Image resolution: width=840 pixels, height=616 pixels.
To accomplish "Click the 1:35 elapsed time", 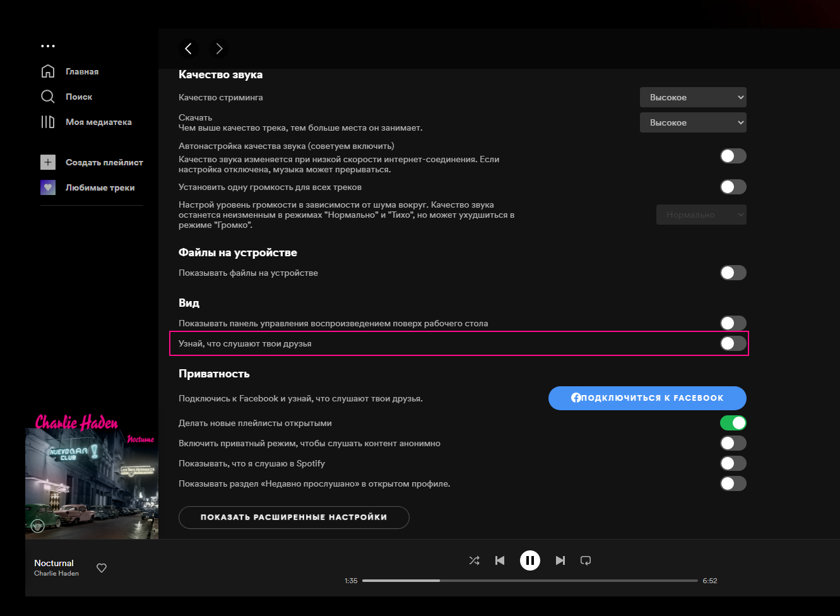I will tap(351, 581).
